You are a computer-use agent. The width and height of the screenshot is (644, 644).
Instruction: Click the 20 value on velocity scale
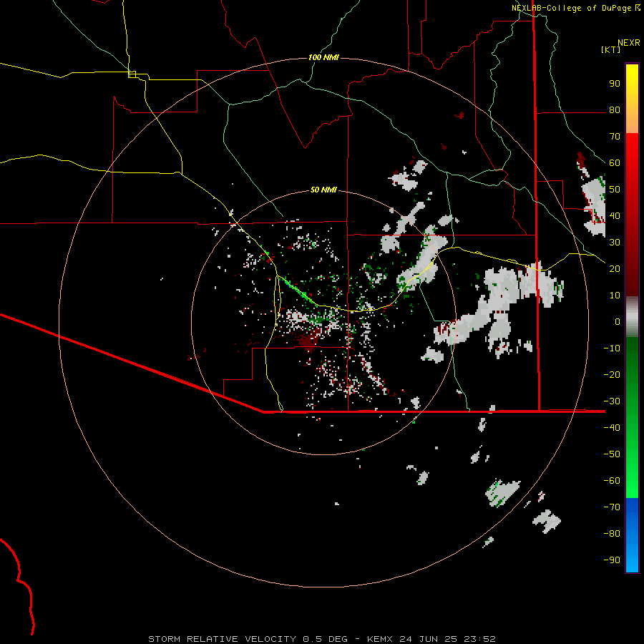(615, 268)
